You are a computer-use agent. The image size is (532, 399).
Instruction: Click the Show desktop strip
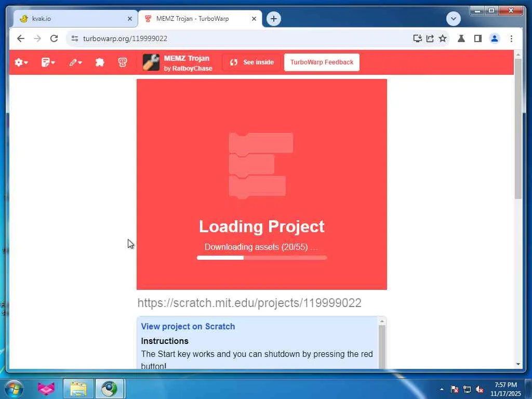click(x=528, y=389)
